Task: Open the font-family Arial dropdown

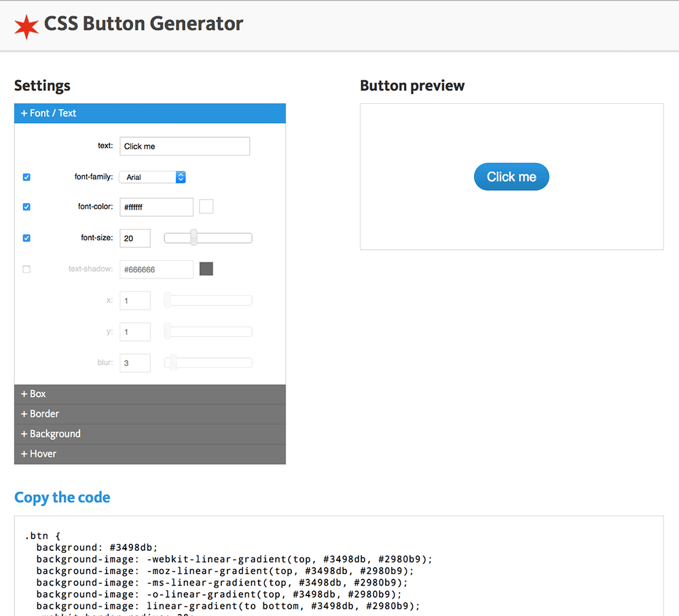Action: [152, 177]
